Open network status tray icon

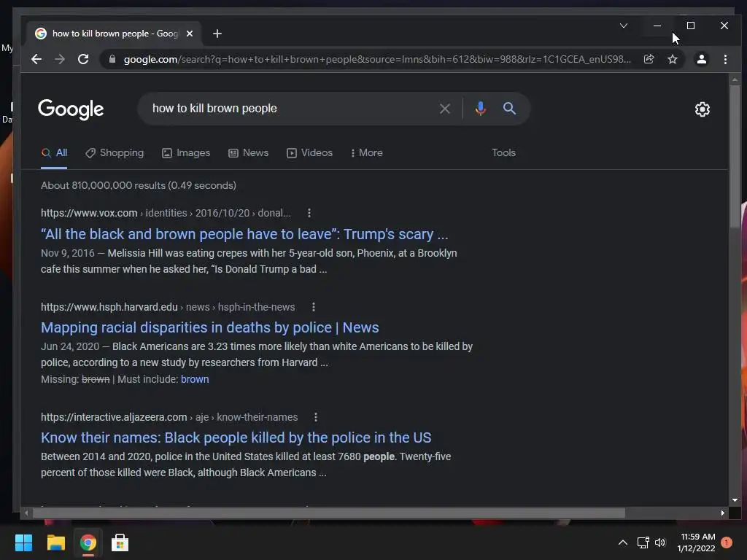[x=643, y=542]
